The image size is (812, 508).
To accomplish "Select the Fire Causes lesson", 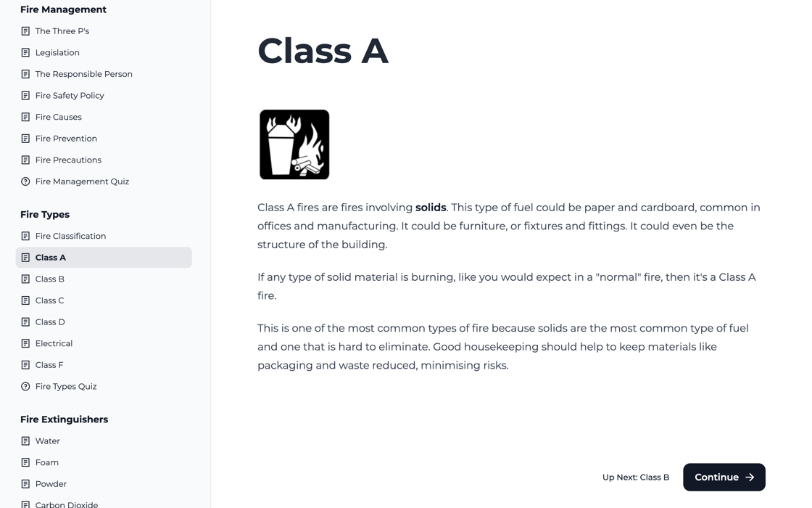I will (58, 116).
